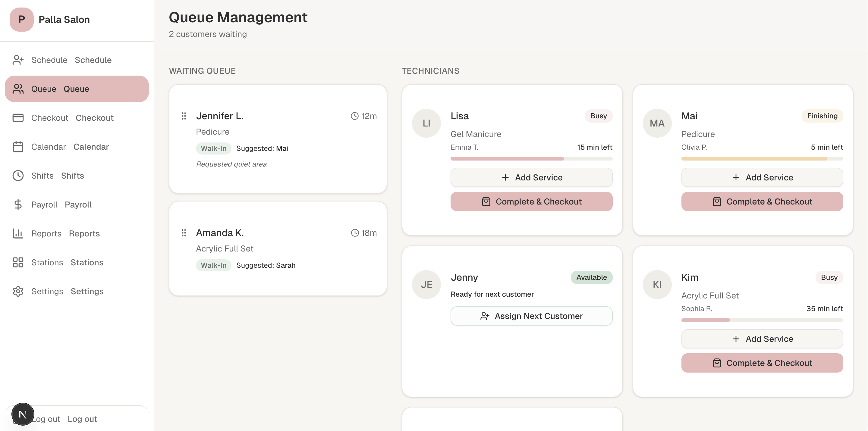Screen dimensions: 868x431
Task: Click the Schedule person-plus icon in sidebar
Action: point(18,60)
